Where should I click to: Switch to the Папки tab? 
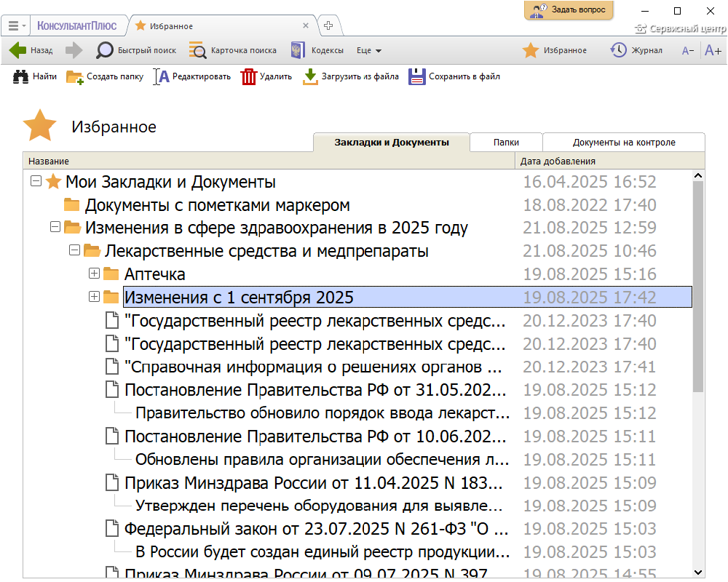506,143
